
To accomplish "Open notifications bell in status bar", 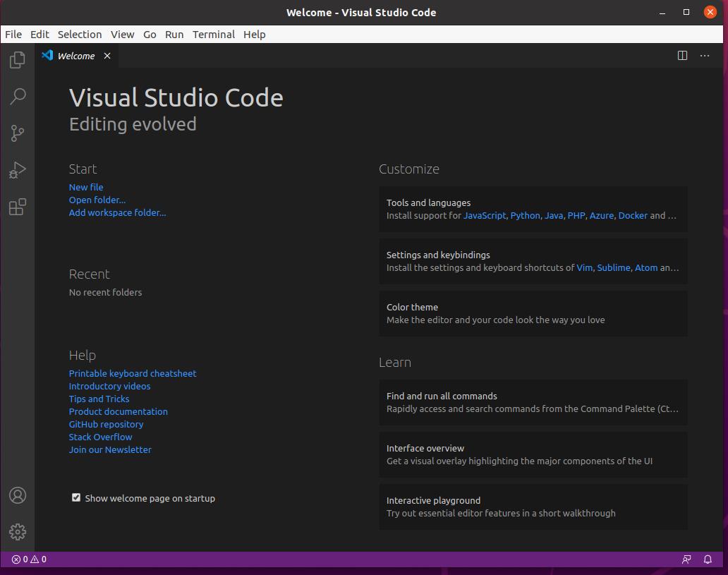I will point(708,559).
